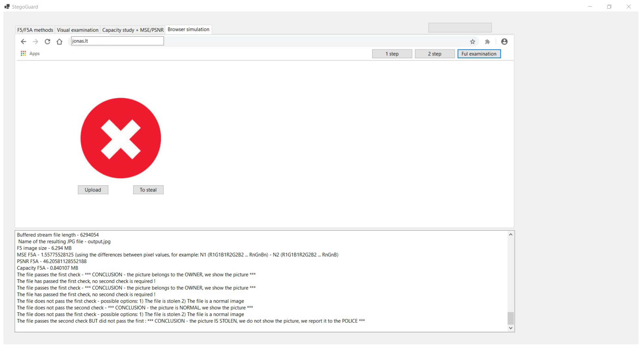Run Ful examination
This screenshot has width=644, height=349.
click(x=479, y=54)
